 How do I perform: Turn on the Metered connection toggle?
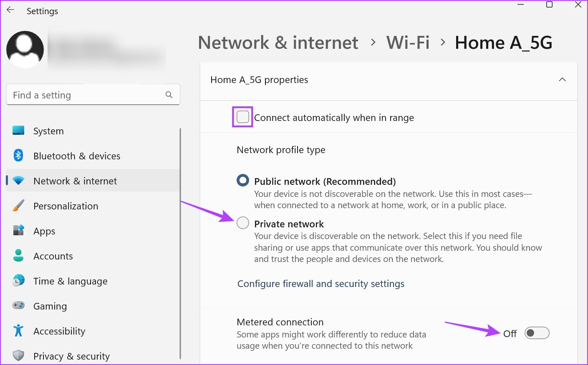tap(537, 333)
